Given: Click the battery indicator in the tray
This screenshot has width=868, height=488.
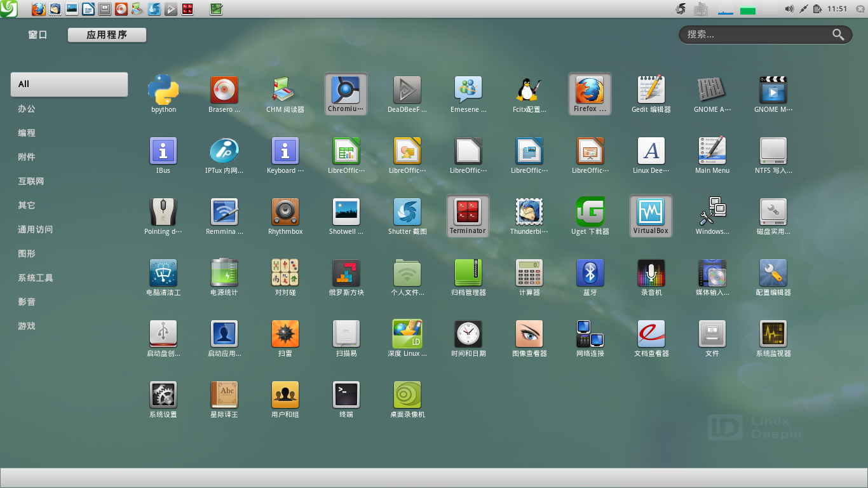Looking at the screenshot, I should (x=817, y=9).
